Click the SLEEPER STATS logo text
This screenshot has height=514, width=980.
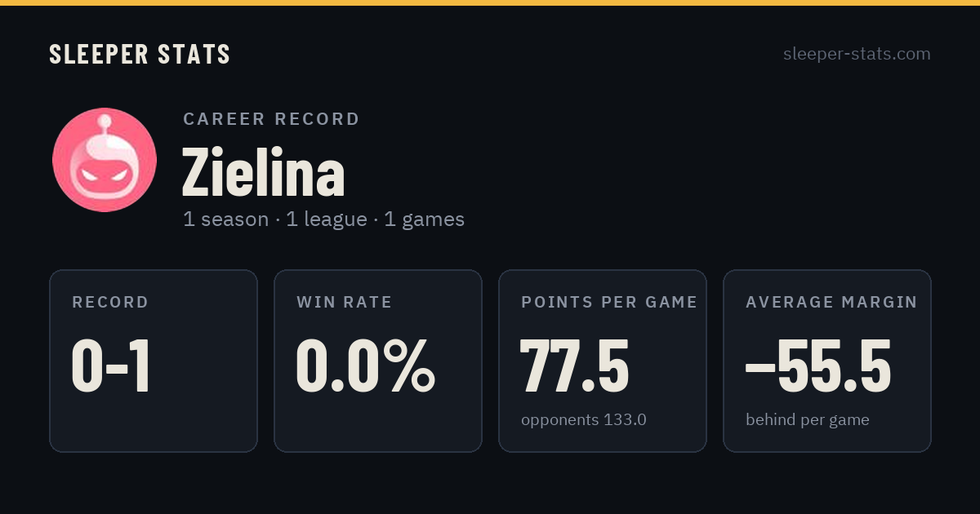tap(140, 54)
